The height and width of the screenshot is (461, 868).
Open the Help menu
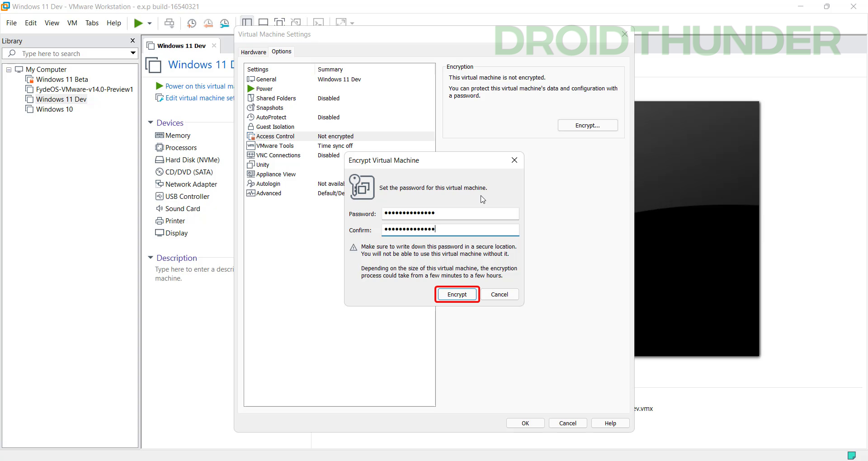(114, 23)
